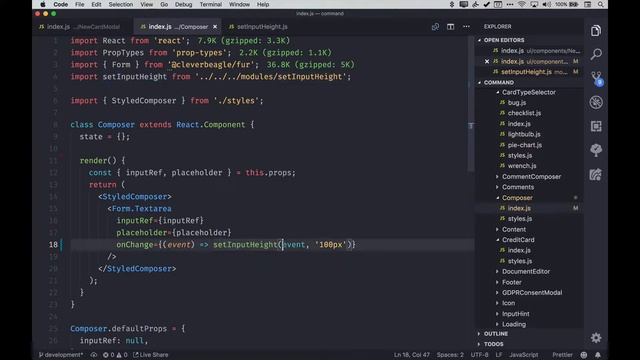Click the errors and warnings status count
This screenshot has height=360, width=640.
pos(115,355)
